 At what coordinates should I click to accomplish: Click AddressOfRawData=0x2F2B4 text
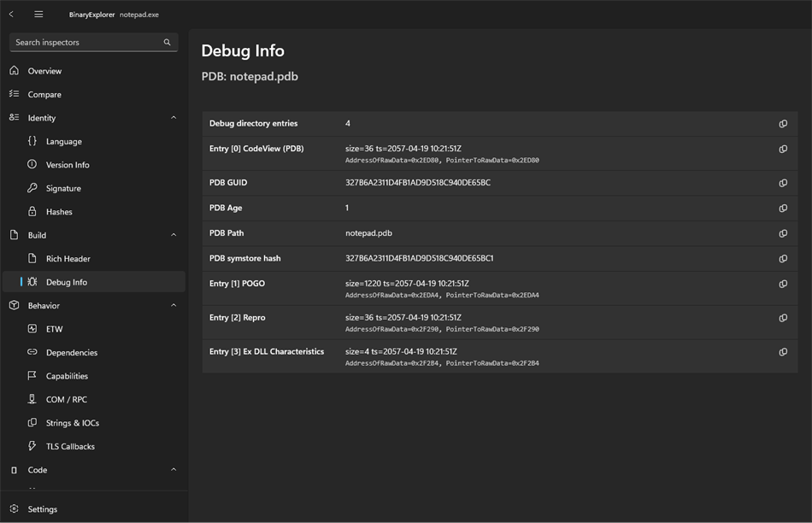point(392,363)
